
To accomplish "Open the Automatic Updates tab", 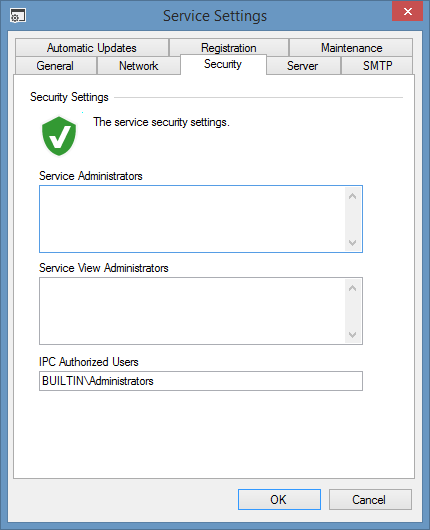I will click(x=92, y=48).
